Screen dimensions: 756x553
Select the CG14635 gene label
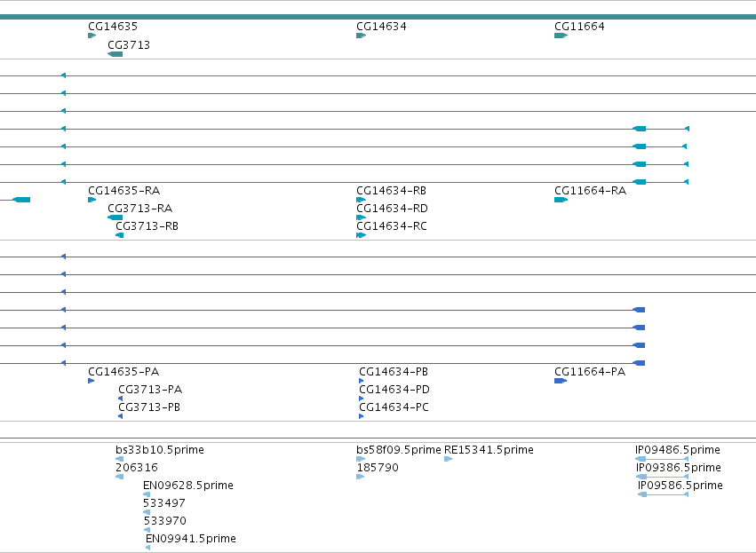click(113, 27)
